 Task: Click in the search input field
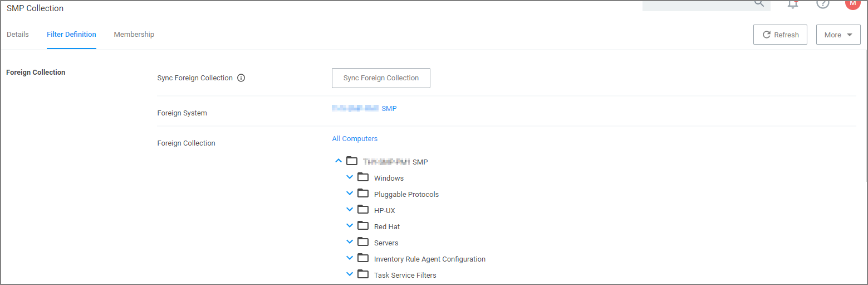pyautogui.click(x=696, y=4)
